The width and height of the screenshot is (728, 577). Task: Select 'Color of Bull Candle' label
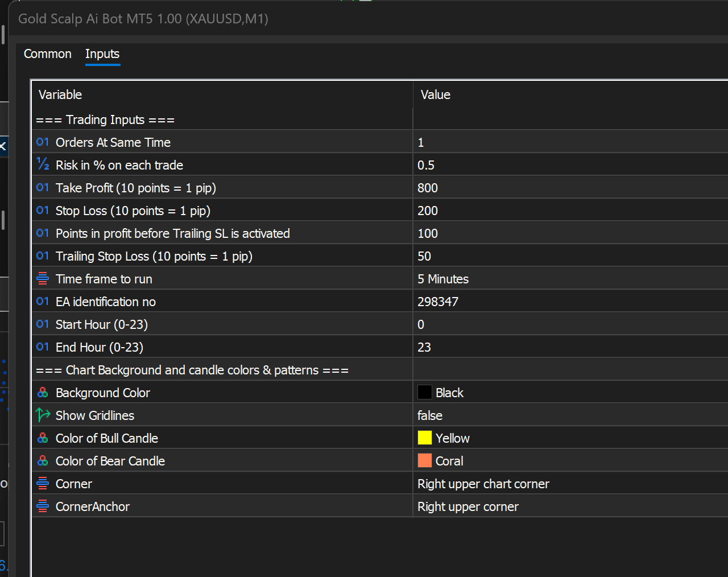tap(107, 438)
